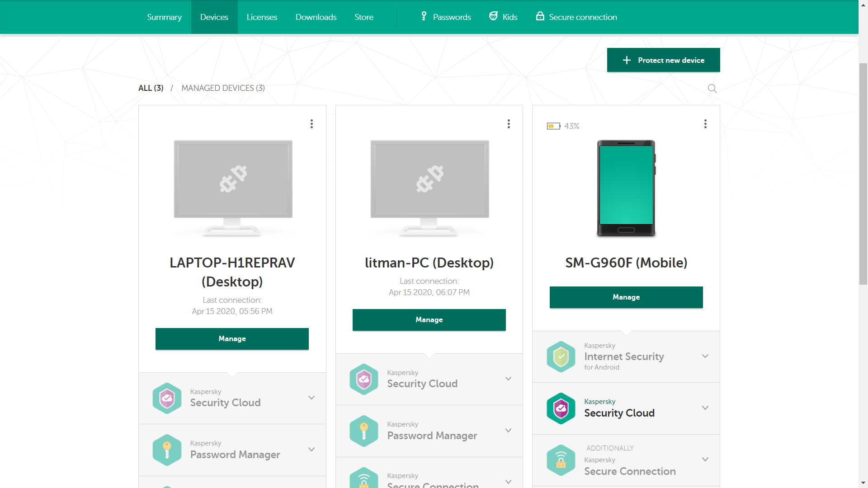Image resolution: width=868 pixels, height=488 pixels.
Task: Manage the litman-PC desktop
Action: (429, 320)
